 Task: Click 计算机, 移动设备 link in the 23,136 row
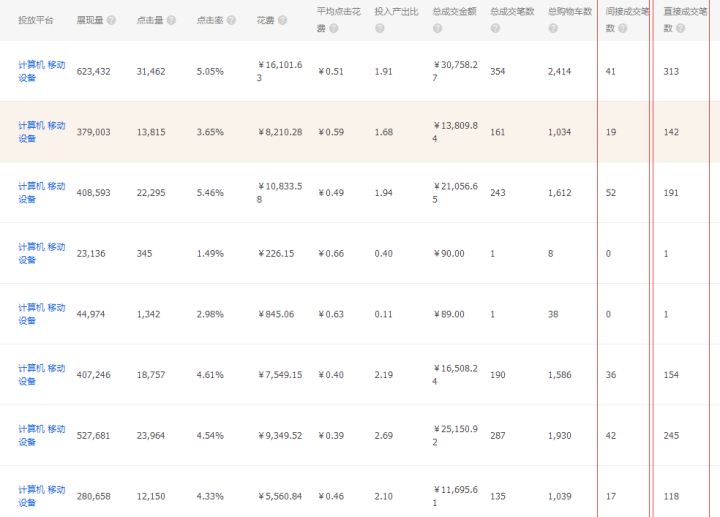pos(41,253)
